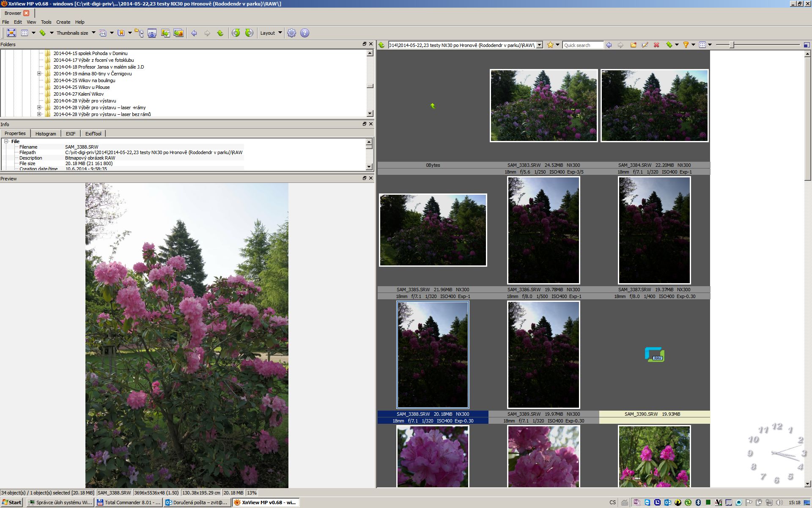Click the red delete X icon
Image resolution: width=812 pixels, height=508 pixels.
(656, 45)
